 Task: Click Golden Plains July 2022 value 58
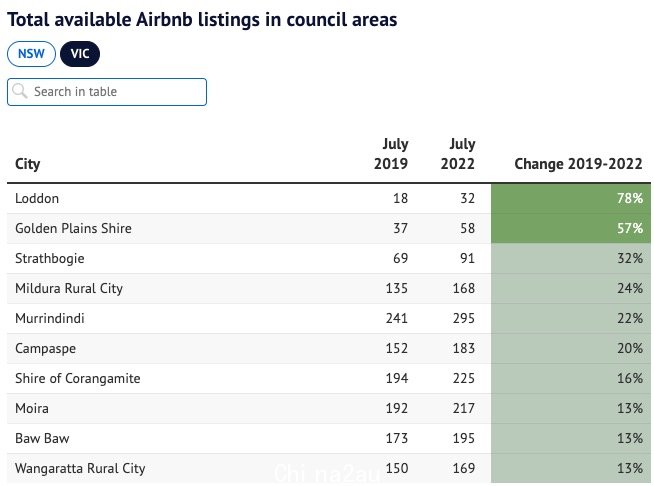click(x=468, y=228)
